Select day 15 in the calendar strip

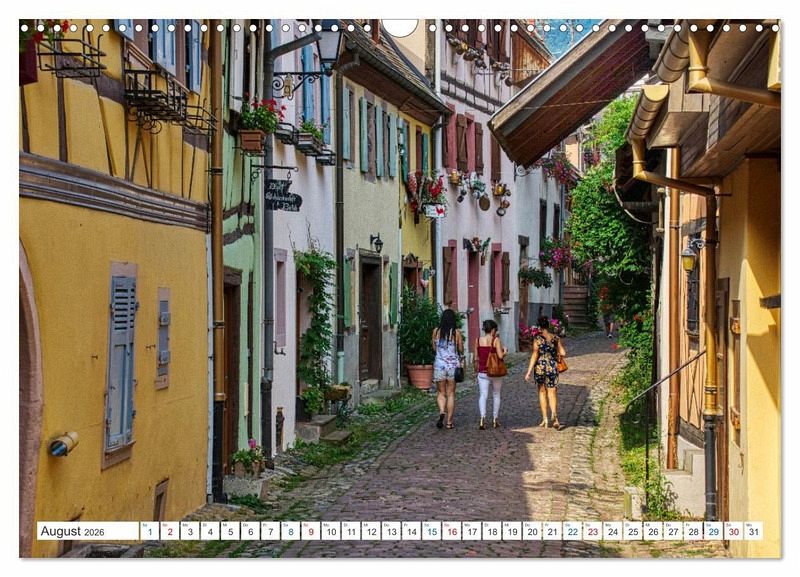432,531
